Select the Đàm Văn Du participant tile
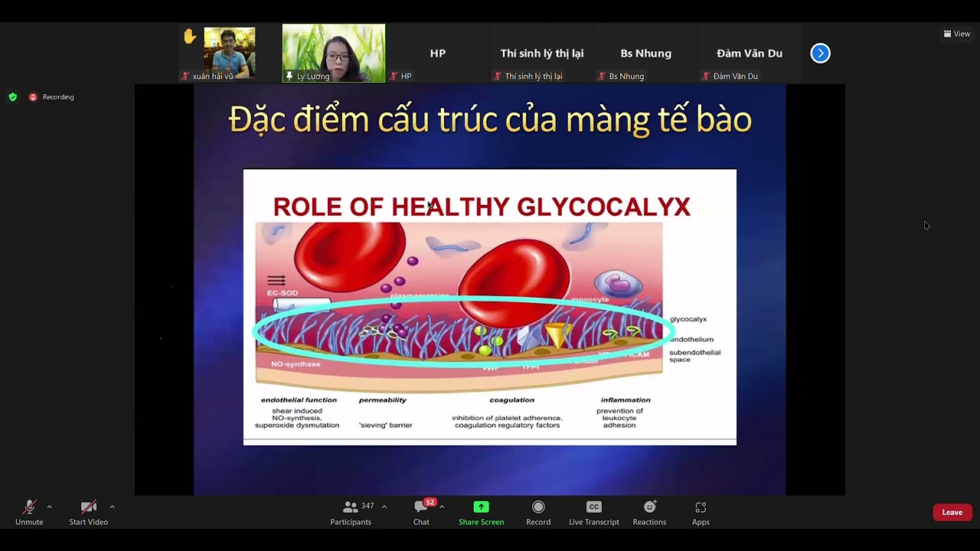Image resolution: width=980 pixels, height=551 pixels. coord(750,53)
